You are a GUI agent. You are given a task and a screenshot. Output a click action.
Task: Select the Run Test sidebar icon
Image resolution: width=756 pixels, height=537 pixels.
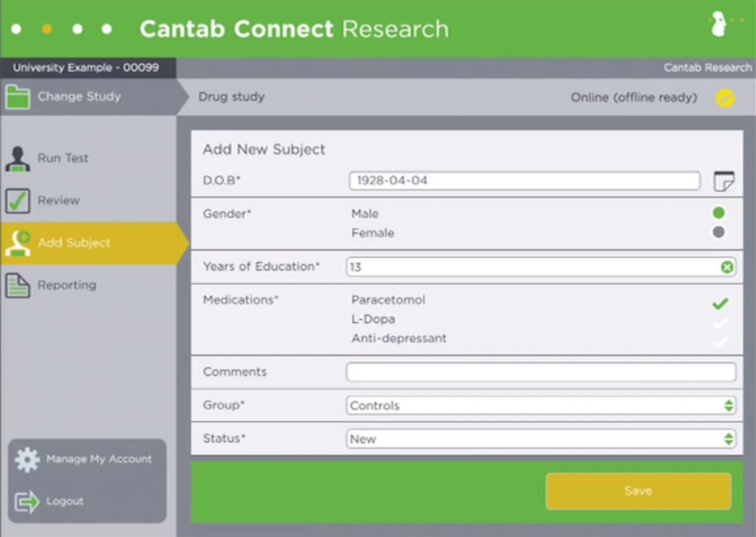coord(18,157)
